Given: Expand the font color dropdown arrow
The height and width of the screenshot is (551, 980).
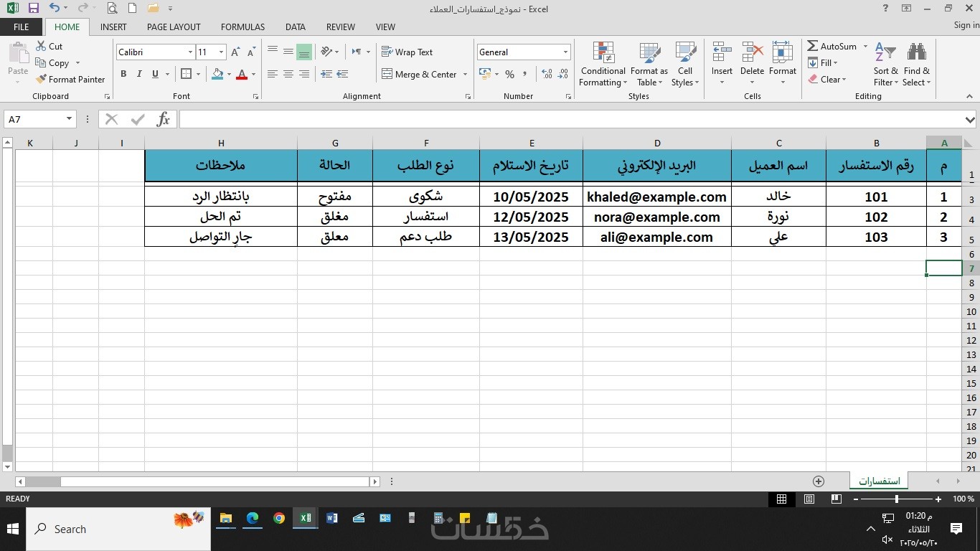Looking at the screenshot, I should [253, 75].
